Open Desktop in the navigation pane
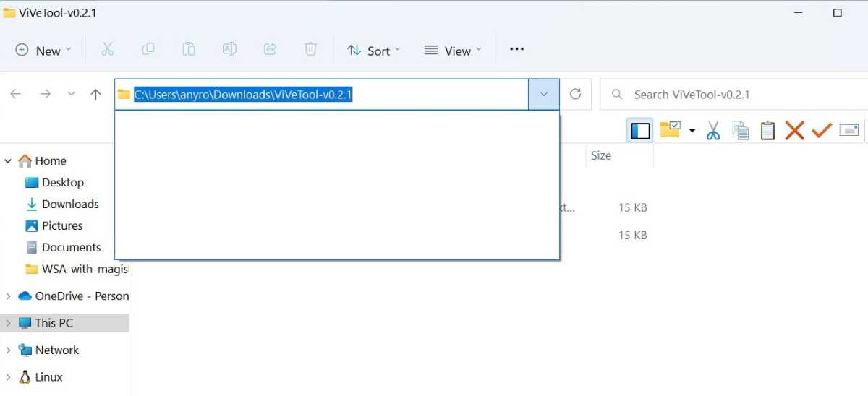Screen dimensions: 868x396 pos(55,182)
